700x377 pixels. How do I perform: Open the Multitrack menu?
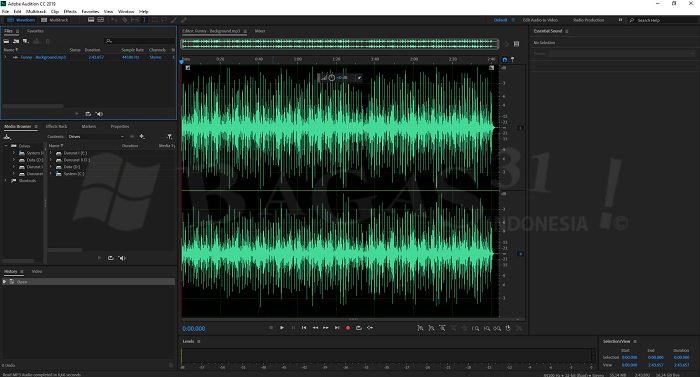coord(36,12)
